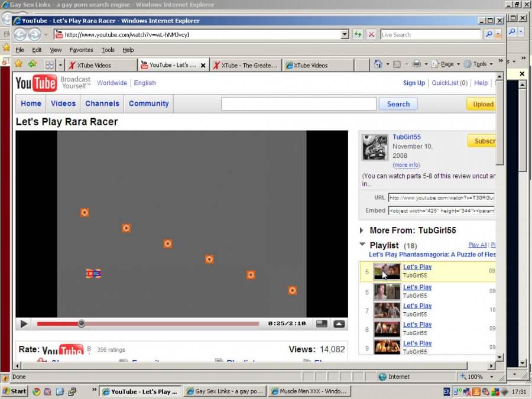Click the player expand arrow icon
The image size is (532, 399).
point(339,324)
